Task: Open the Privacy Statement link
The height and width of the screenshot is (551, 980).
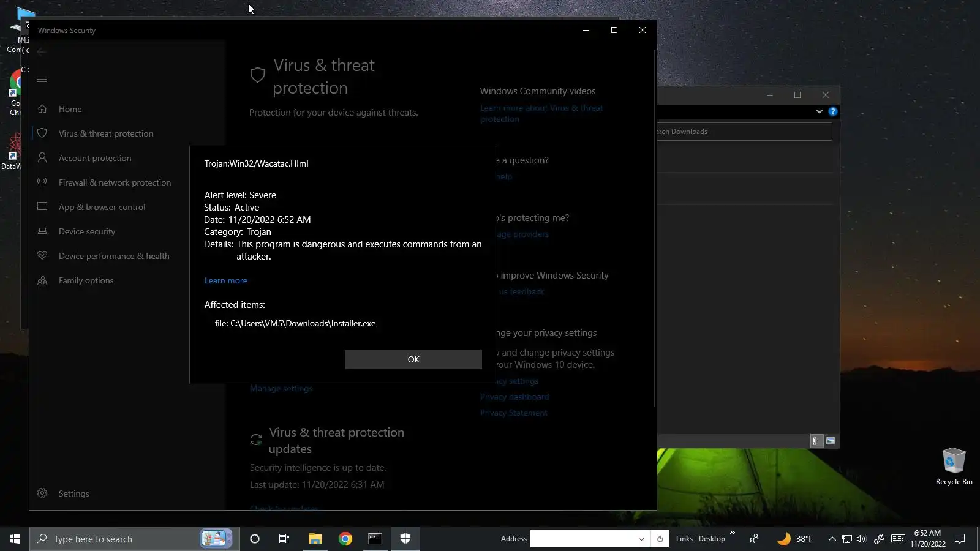Action: 514,413
